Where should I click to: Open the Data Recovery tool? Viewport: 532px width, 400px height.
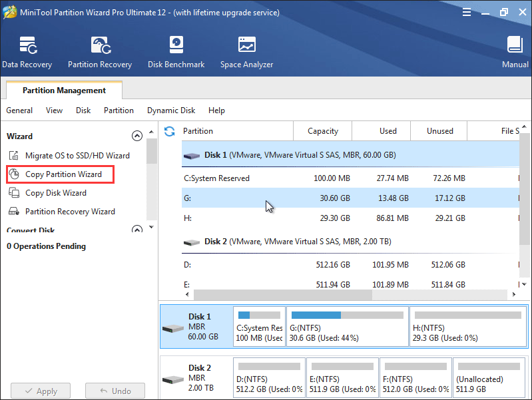click(27, 52)
